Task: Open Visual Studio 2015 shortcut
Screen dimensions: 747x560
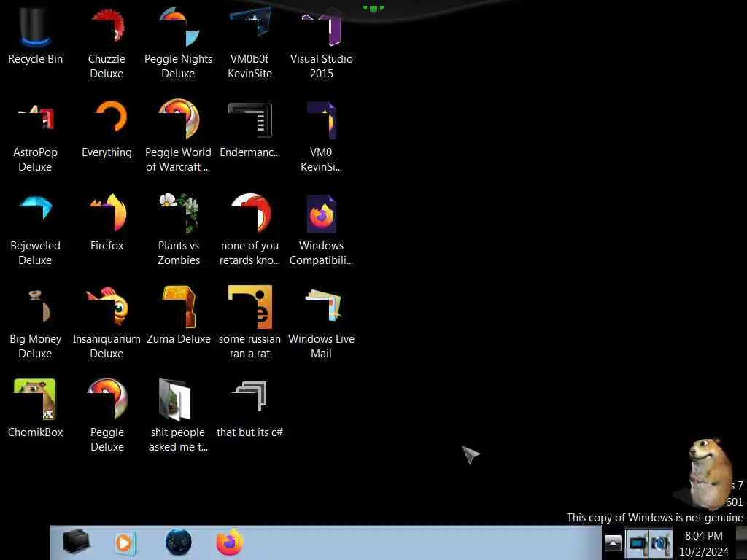Action: 322,43
